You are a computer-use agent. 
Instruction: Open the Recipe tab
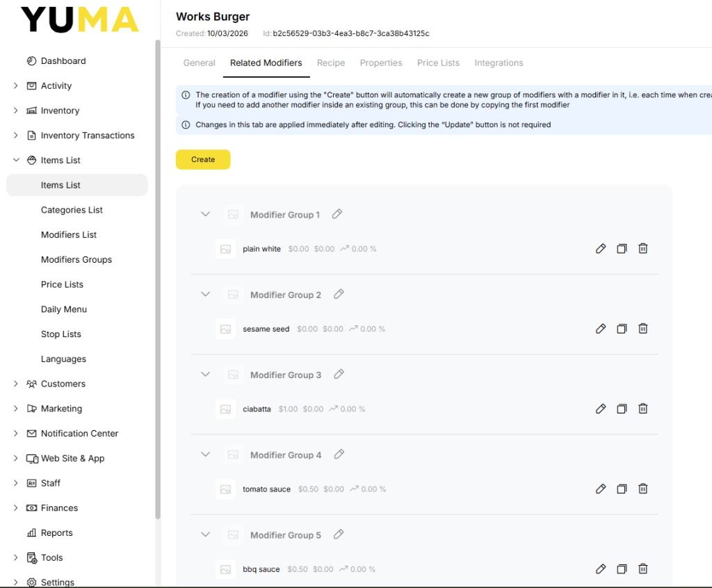pyautogui.click(x=331, y=63)
